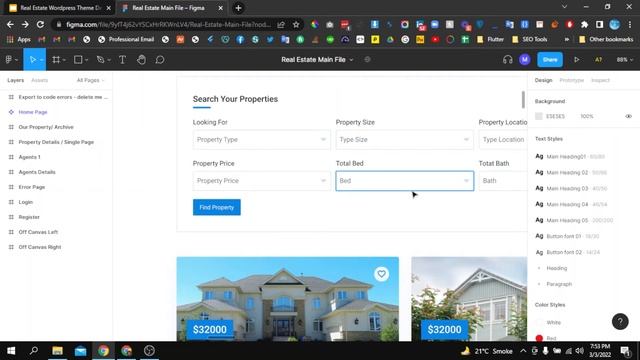Open the Flutter bookmark folder
Screen dimensions: 640x360
[x=490, y=40]
